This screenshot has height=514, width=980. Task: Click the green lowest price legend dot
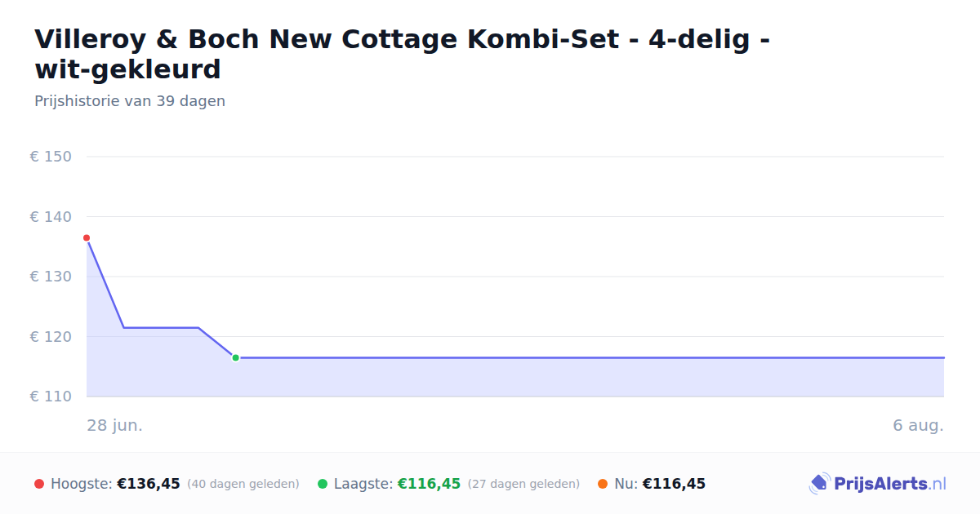(323, 484)
